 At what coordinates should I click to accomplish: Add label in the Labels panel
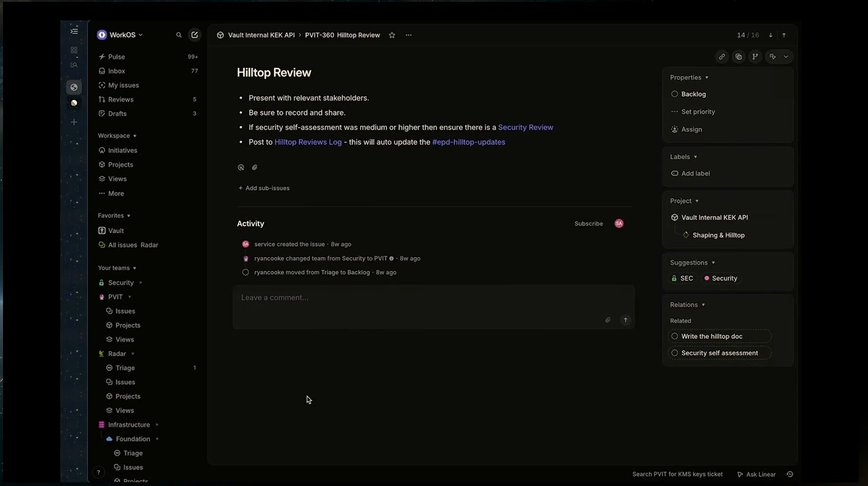coord(690,173)
